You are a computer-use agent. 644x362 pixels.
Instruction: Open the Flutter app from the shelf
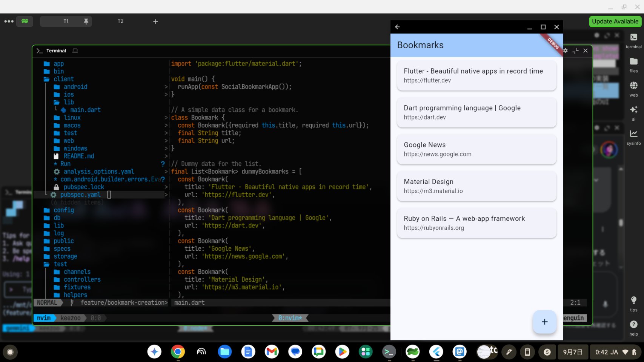coord(436,352)
